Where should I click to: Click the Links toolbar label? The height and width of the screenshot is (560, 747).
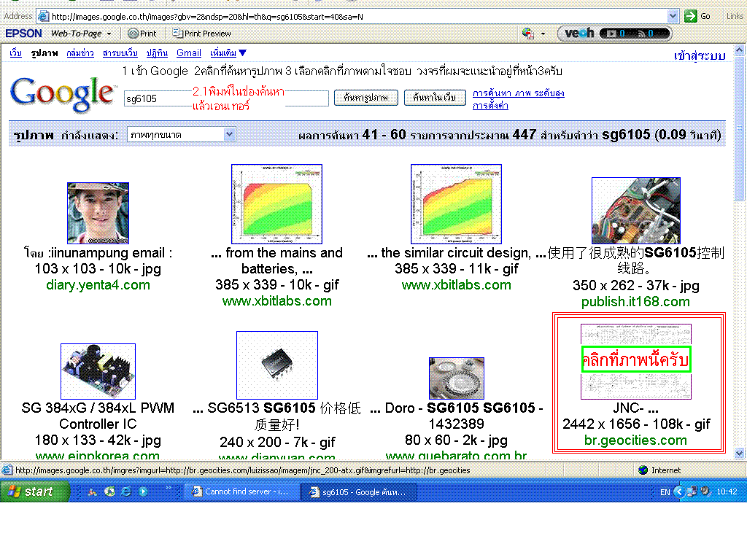pos(735,16)
